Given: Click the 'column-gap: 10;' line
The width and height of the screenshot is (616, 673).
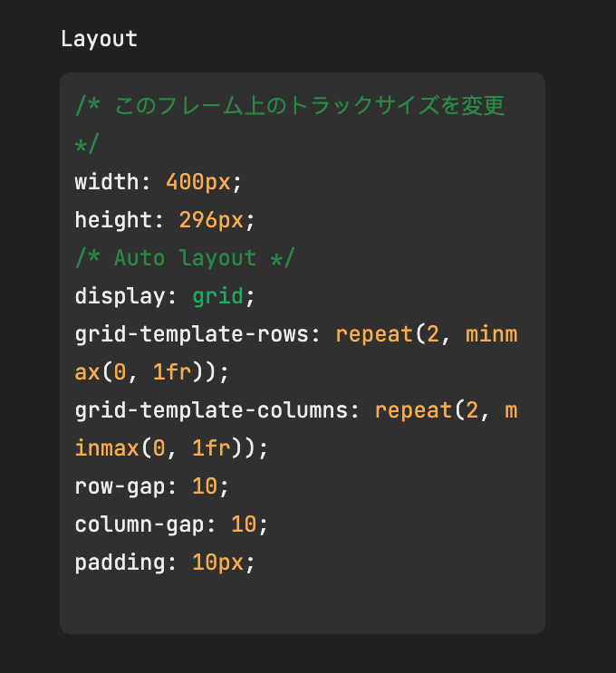Looking at the screenshot, I should click(171, 524).
